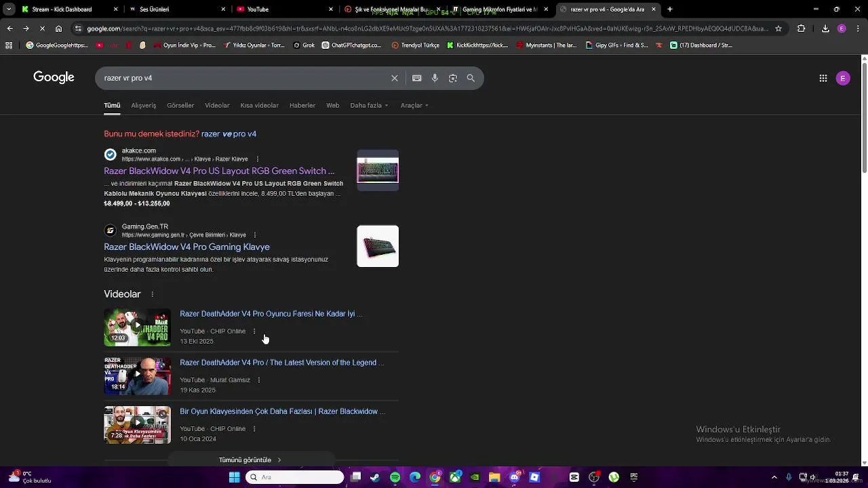Select the Alışveriş search filter

143,106
